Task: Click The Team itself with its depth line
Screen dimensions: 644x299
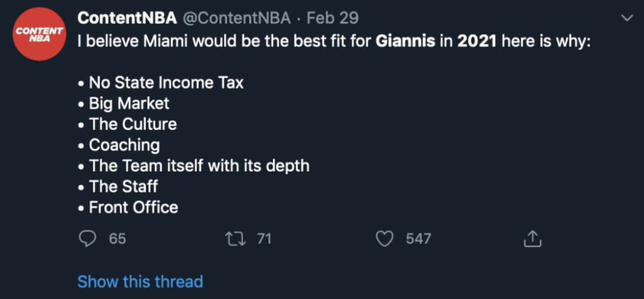Action: (194, 166)
